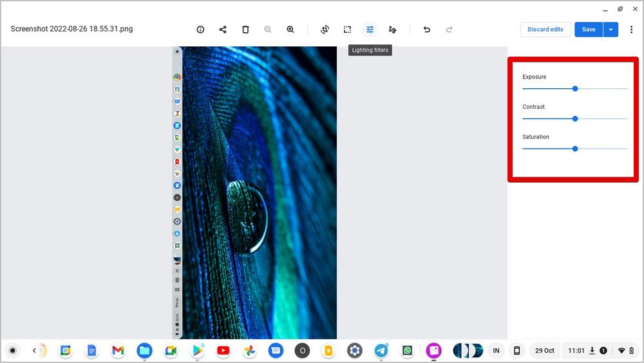Screen dimensions: 644x363
Task: Open Google Play Store on shelf
Action: tap(197, 351)
